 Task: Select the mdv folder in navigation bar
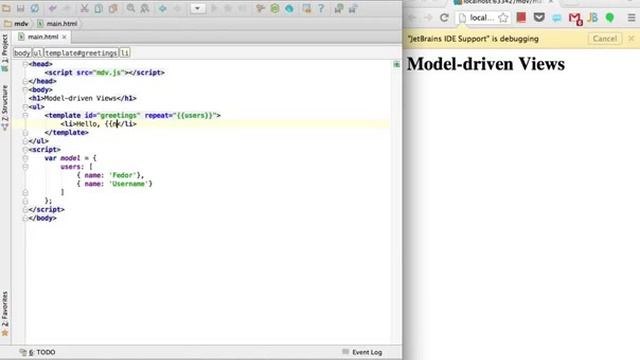(16, 24)
